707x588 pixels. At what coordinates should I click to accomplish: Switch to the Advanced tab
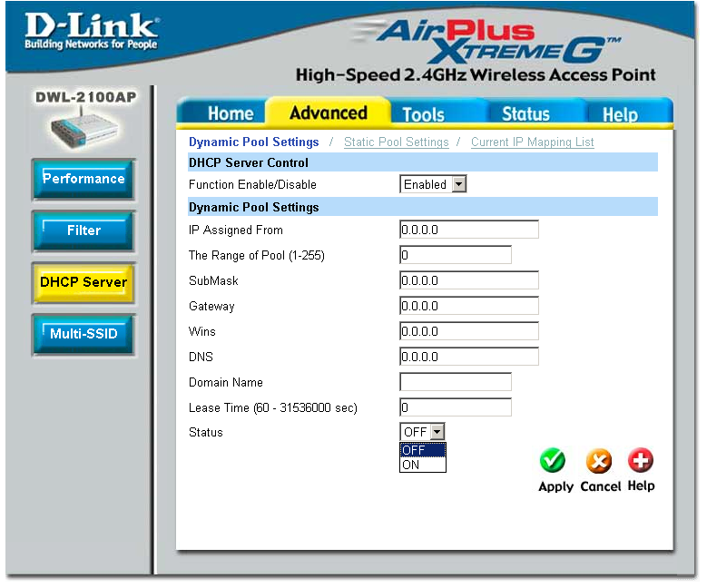[329, 113]
